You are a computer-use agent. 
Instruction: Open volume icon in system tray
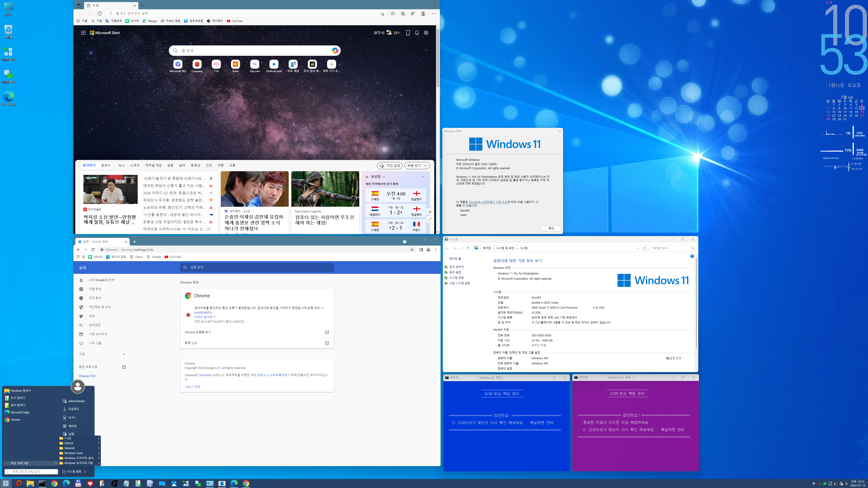(814, 484)
